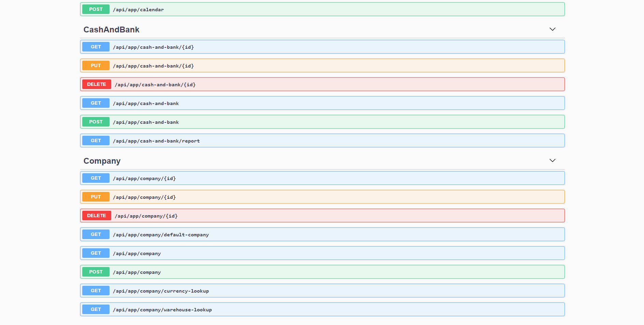Open PUT /api/app/company/{id} endpoint
This screenshot has height=325, width=644.
pyautogui.click(x=144, y=197)
